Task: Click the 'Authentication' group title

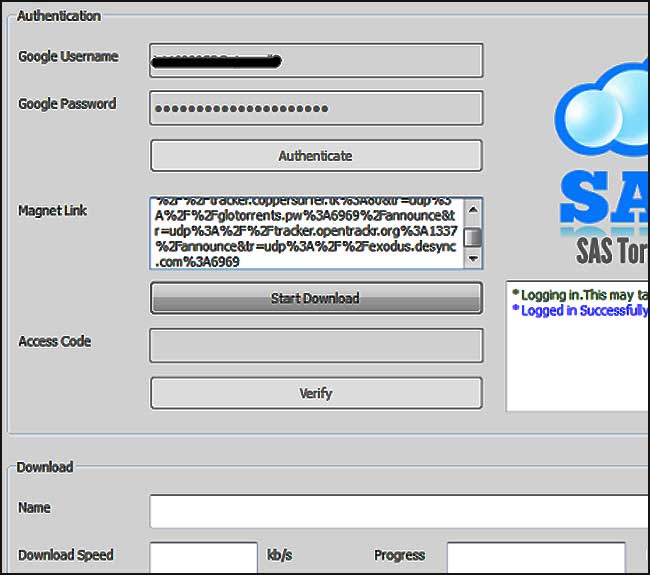Action: [x=59, y=16]
